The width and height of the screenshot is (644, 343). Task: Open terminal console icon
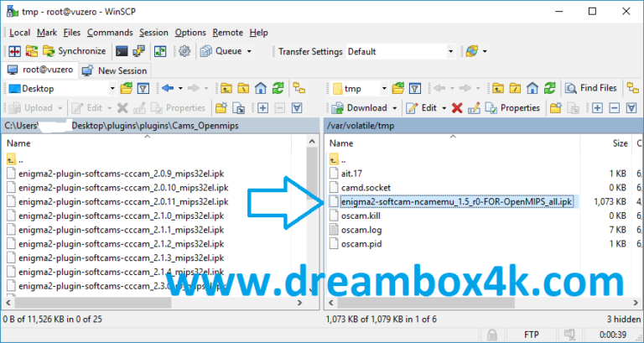(x=122, y=51)
